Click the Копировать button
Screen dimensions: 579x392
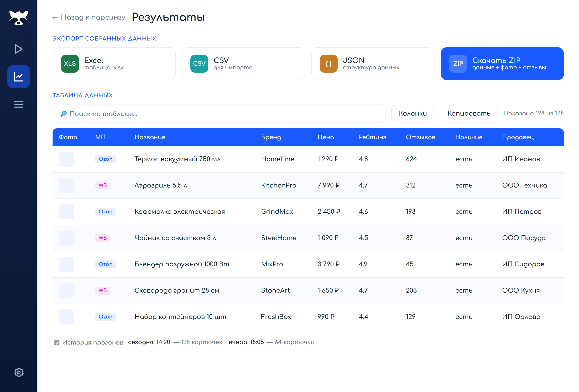(x=469, y=113)
